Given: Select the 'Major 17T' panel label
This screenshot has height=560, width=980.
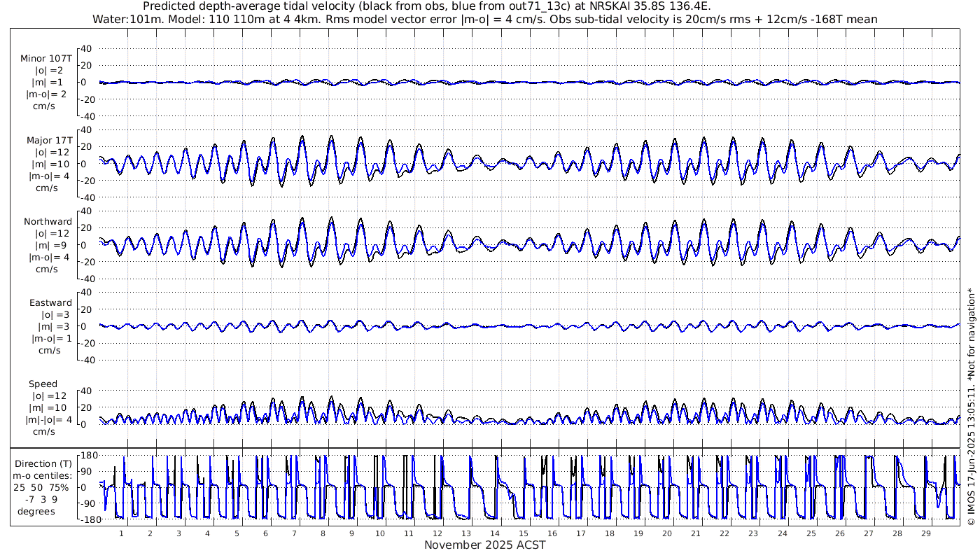Looking at the screenshot, I should [47, 141].
